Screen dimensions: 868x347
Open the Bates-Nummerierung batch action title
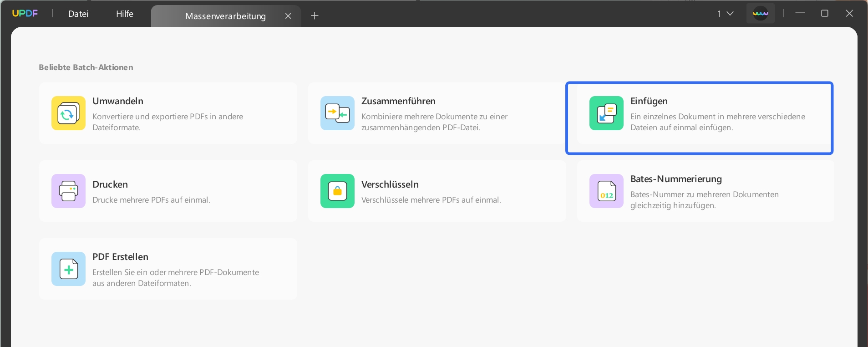(x=676, y=179)
